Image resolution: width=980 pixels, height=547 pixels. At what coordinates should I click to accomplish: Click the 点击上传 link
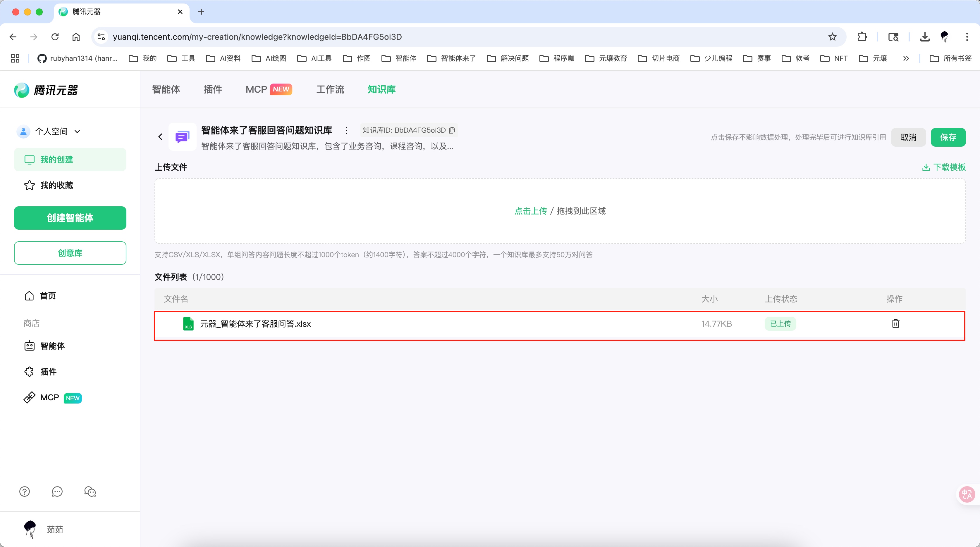[531, 211]
